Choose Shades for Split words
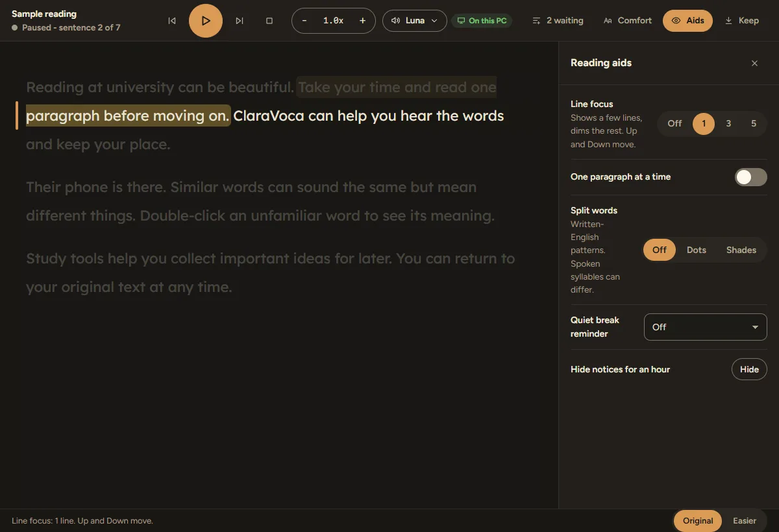This screenshot has width=779, height=532. tap(741, 250)
